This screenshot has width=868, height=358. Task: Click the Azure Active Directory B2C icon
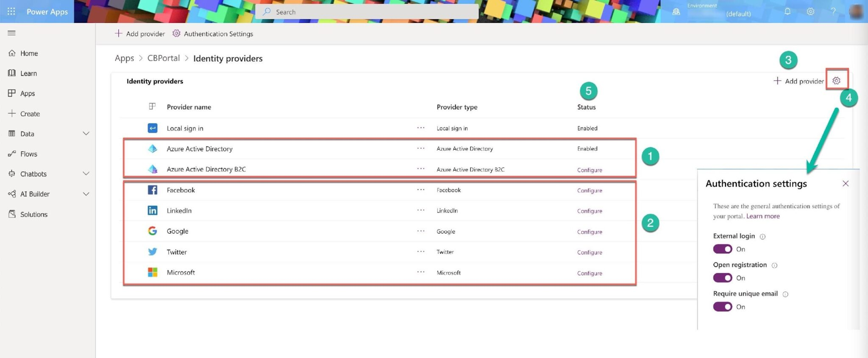pos(153,169)
